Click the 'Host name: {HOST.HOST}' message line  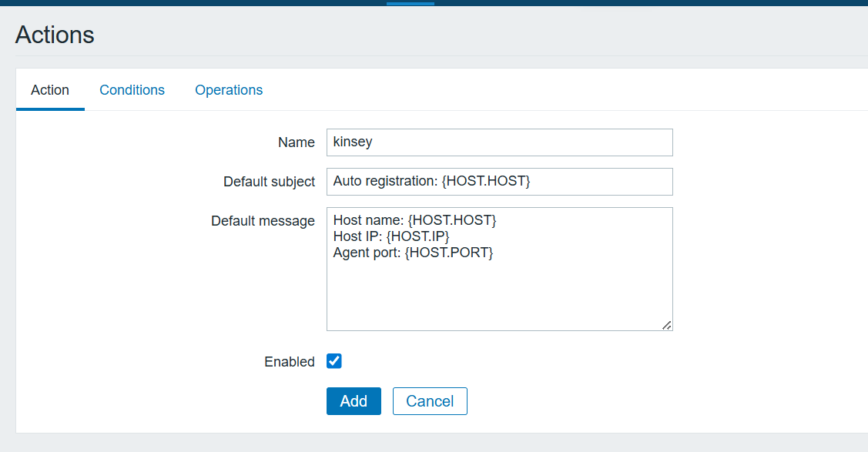click(x=414, y=221)
